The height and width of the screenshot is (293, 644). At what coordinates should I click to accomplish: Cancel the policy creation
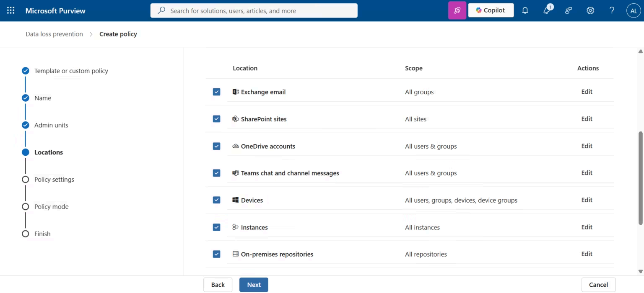pos(598,285)
